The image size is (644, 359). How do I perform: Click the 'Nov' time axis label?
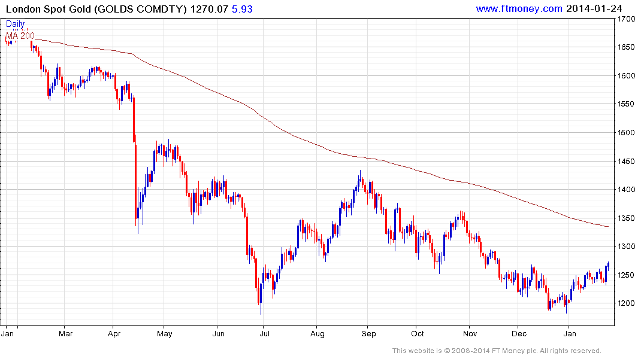pos(470,334)
